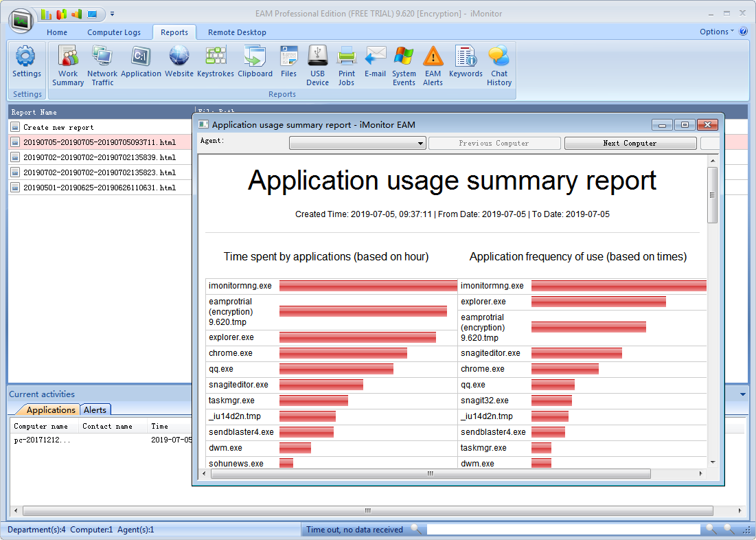The width and height of the screenshot is (756, 540).
Task: Open the System Events report
Action: (x=404, y=66)
